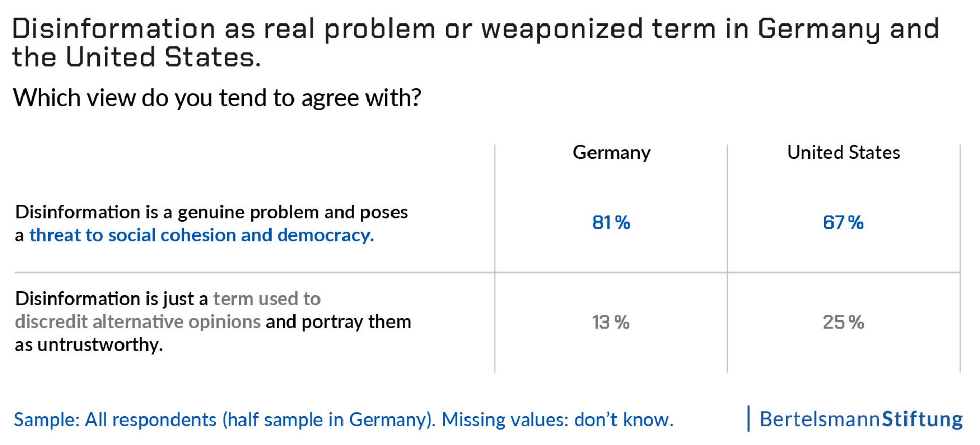
Task: Click the gray 'discredit alternative opinions' text
Action: 138,322
